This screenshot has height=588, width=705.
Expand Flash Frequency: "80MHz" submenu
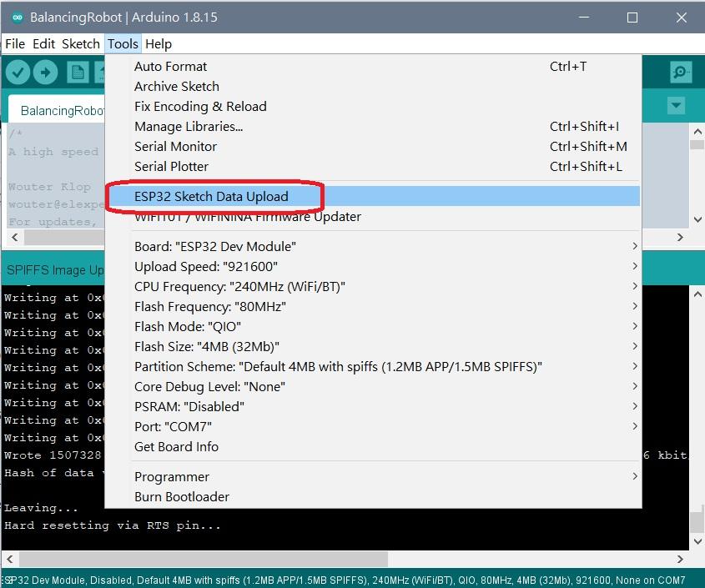[373, 307]
